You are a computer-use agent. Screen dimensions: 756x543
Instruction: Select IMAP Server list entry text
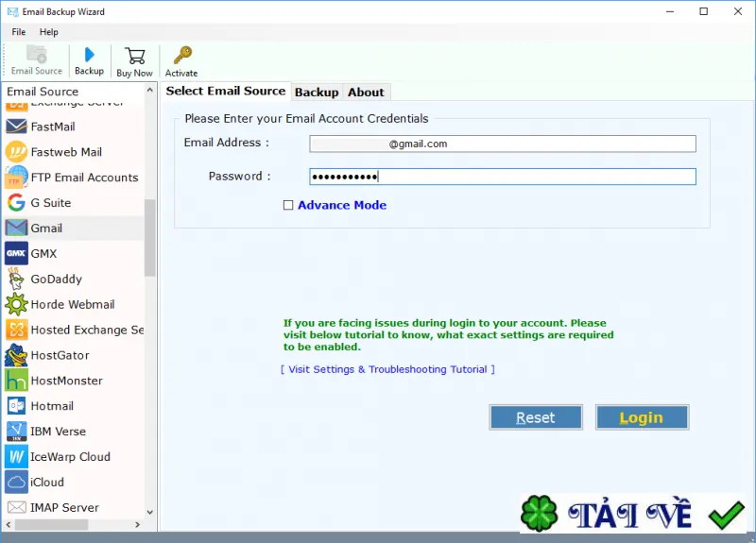click(x=64, y=508)
